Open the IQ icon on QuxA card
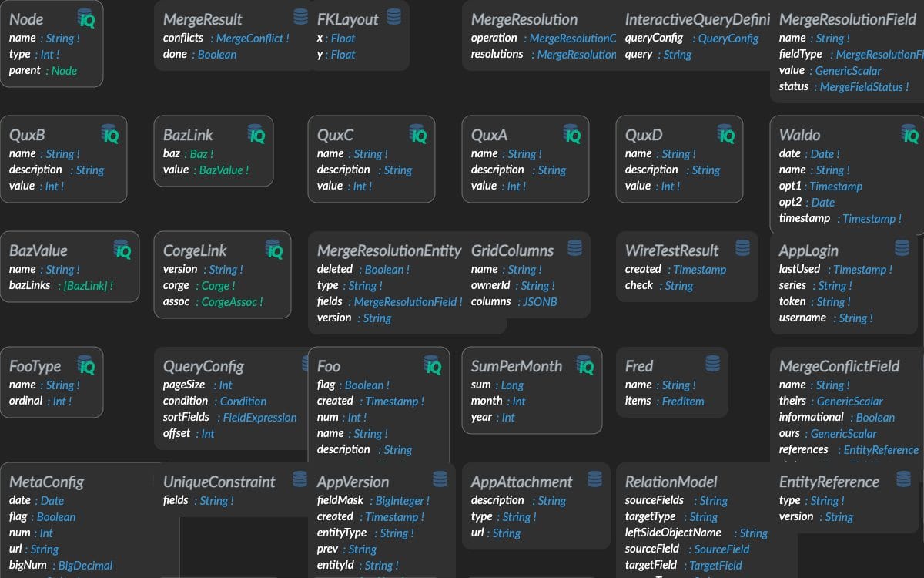Image resolution: width=924 pixels, height=578 pixels. pyautogui.click(x=572, y=135)
